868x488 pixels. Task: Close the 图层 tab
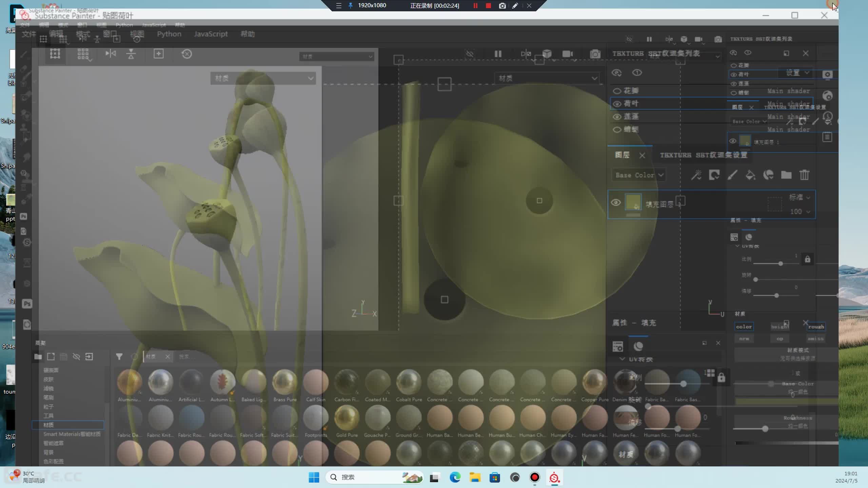click(x=642, y=155)
